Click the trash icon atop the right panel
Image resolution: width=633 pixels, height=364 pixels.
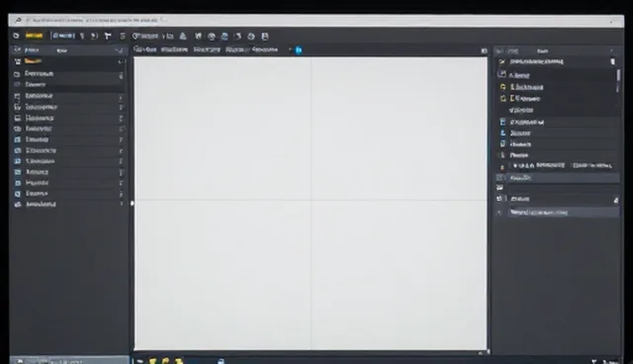pyautogui.click(x=613, y=61)
